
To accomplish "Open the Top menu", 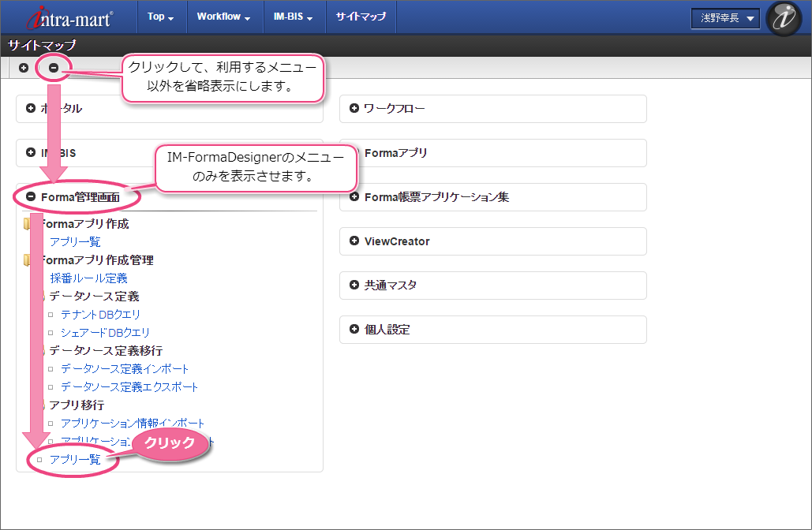I will [160, 17].
